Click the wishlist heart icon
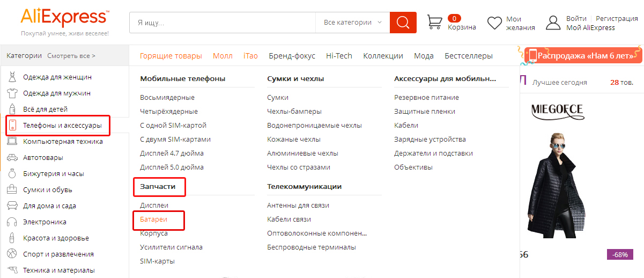This screenshot has width=644, height=278. [x=494, y=23]
